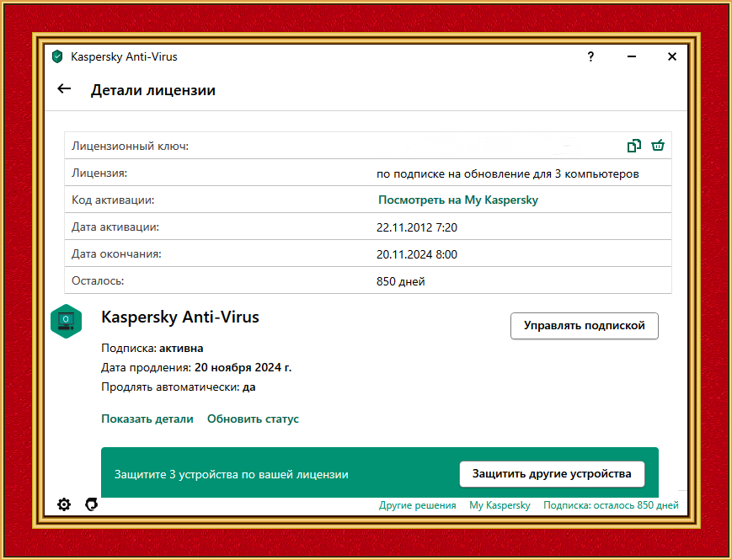Click Показать детали link
The width and height of the screenshot is (732, 560).
pyautogui.click(x=147, y=419)
